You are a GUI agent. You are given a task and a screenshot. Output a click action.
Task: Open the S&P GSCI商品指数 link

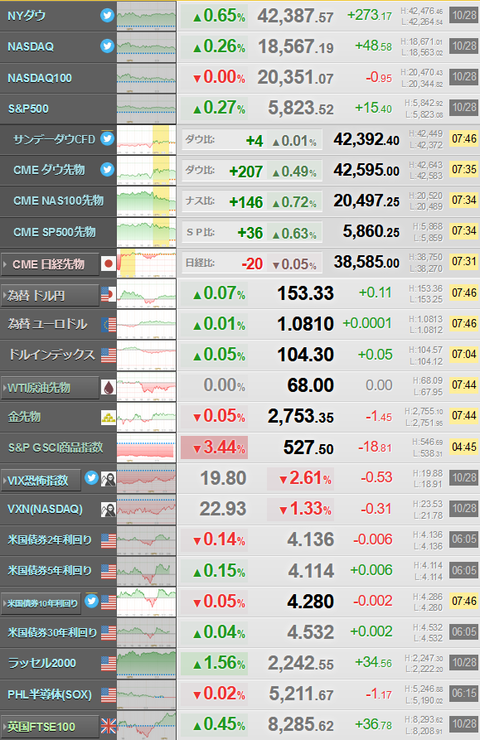(x=55, y=447)
